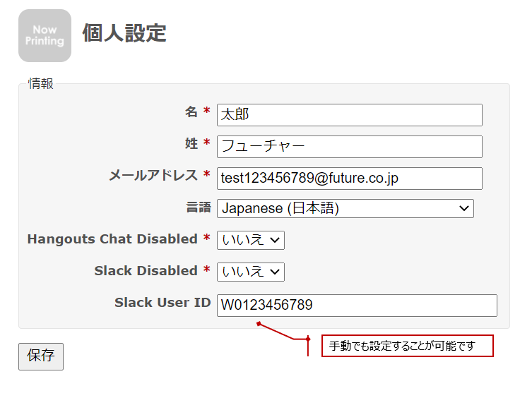This screenshot has height=398, width=532.
Task: Click the メールアドレス email input field
Action: coord(350,179)
